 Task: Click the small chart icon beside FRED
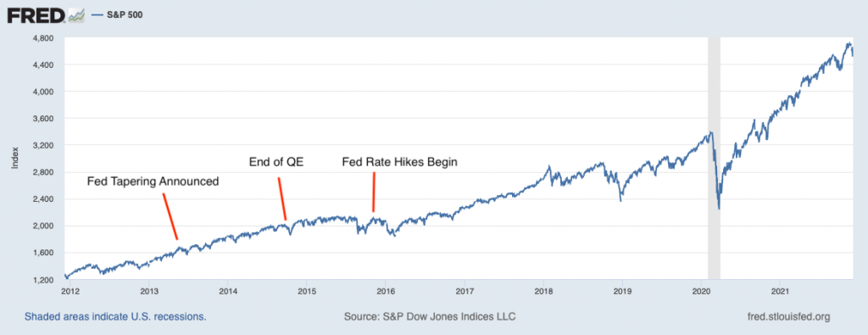(75, 16)
